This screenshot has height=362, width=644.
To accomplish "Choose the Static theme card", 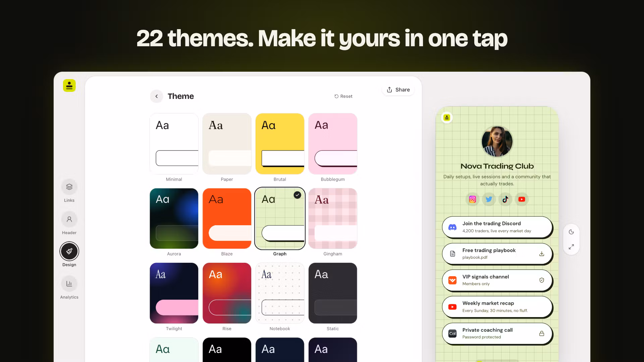I will click(x=333, y=293).
